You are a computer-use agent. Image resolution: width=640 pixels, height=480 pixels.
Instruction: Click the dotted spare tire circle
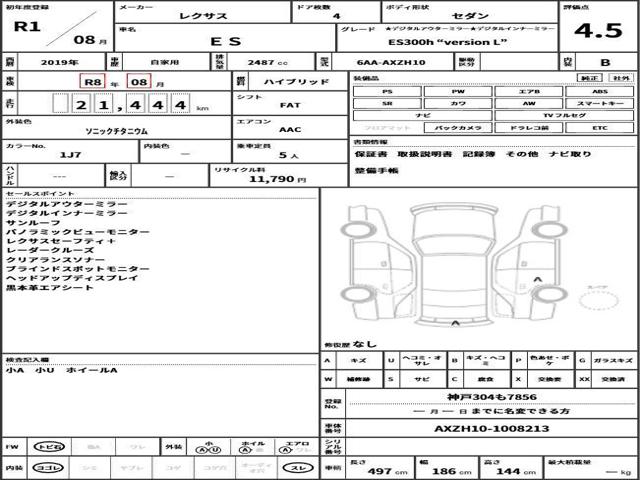[598, 300]
